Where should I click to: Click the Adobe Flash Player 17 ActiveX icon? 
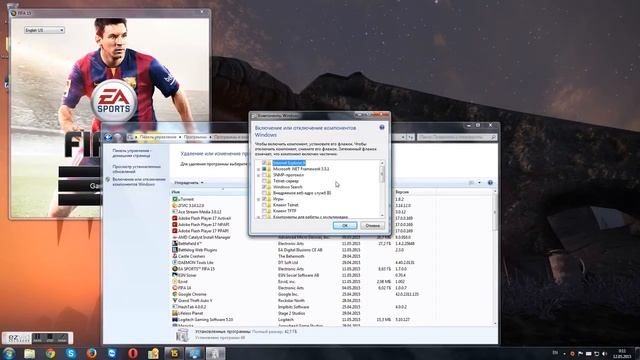[x=175, y=218]
